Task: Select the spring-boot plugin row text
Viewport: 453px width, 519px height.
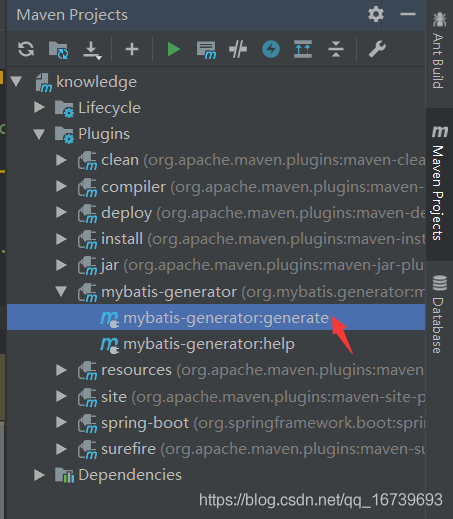Action: [263, 423]
